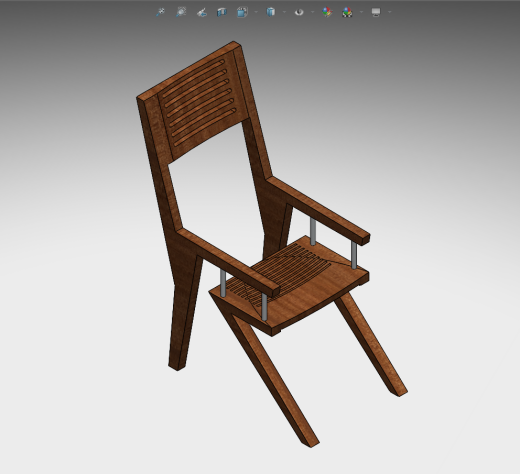520x474 pixels.
Task: Expand the View Orientation dropdown arrow
Action: point(256,12)
